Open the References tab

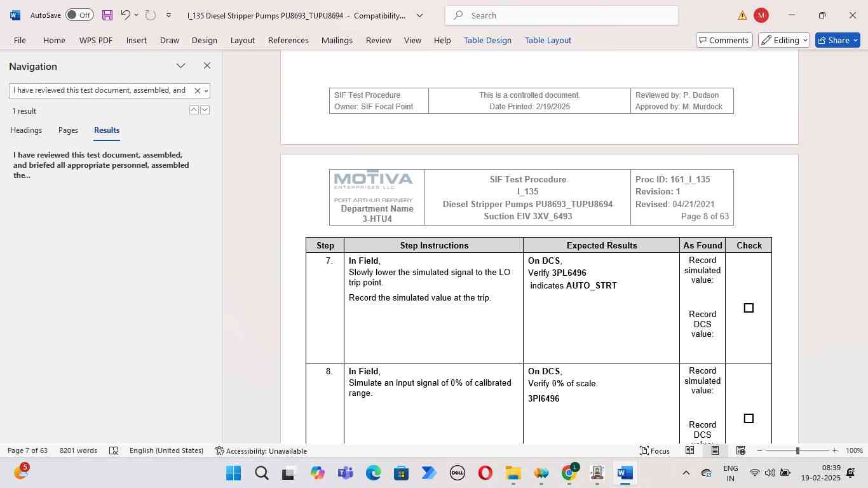[288, 40]
